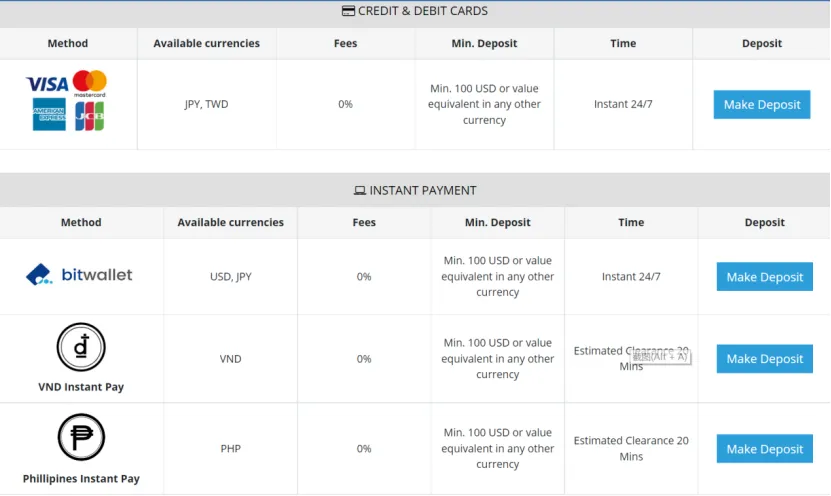Make a deposit via Phillipines Instant Pay
This screenshot has width=831, height=496.
[x=764, y=449]
